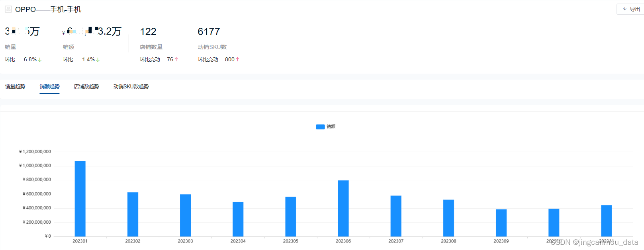Click the 76 店铺数量 change value
644x250 pixels.
click(170, 59)
